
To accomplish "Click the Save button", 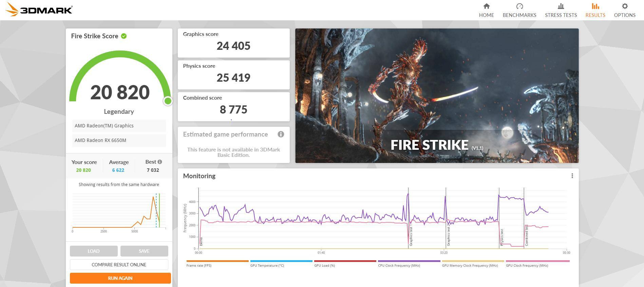I will [144, 251].
